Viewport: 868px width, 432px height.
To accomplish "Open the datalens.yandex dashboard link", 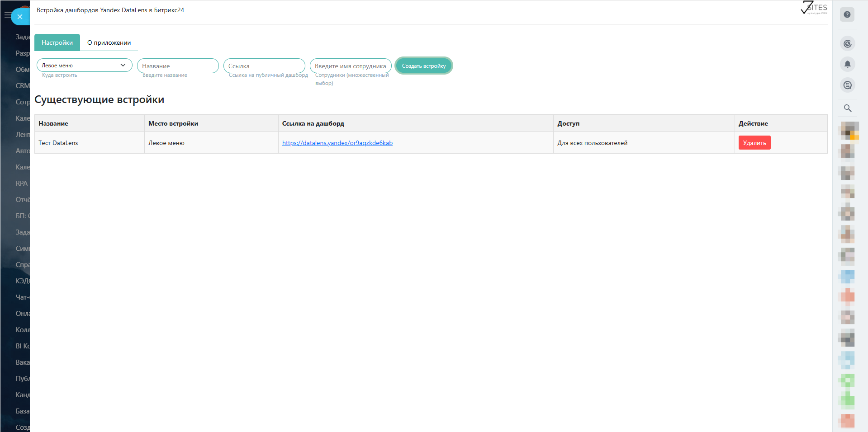I will [x=337, y=143].
